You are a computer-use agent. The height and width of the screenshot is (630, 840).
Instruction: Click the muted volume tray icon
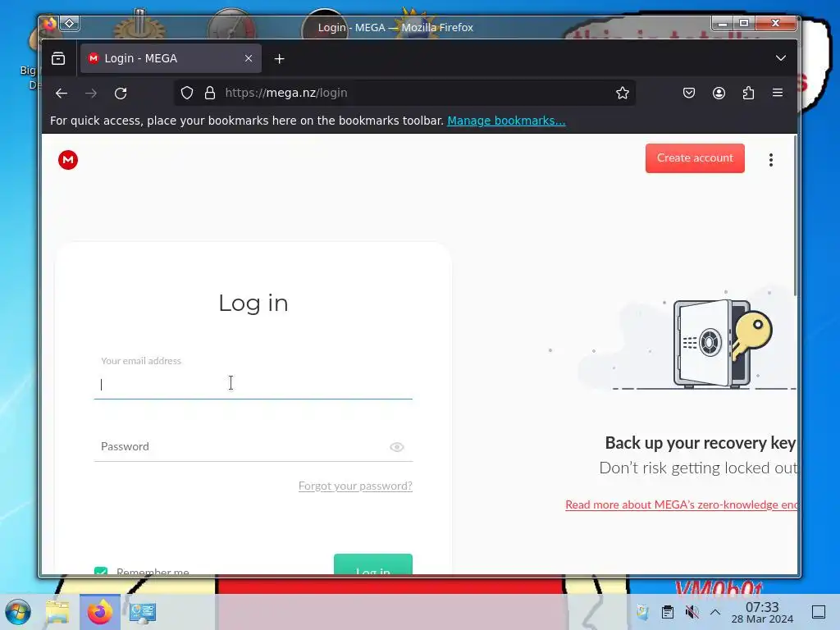[x=692, y=612]
